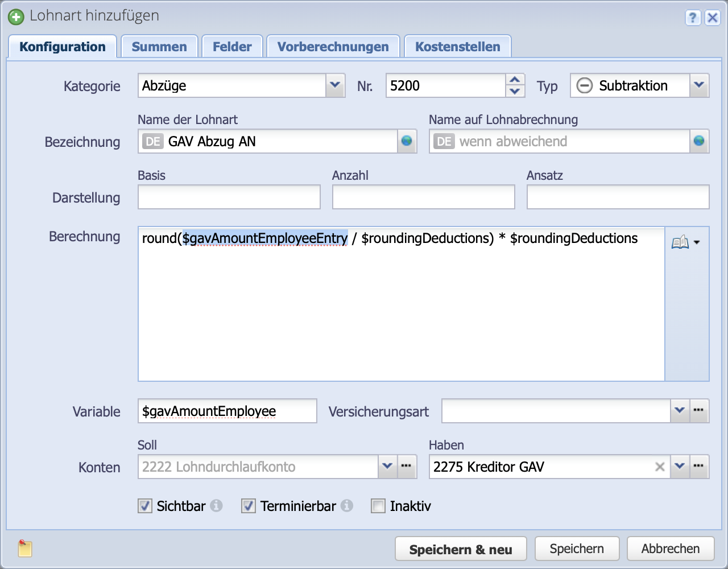Click the Basis input field under Darstellung
Screen dimensions: 728x569
click(227, 196)
